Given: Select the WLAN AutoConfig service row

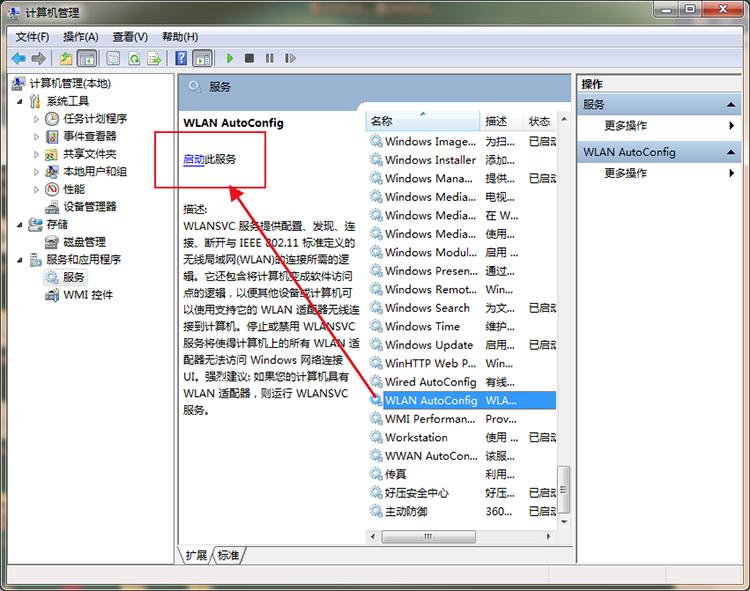Looking at the screenshot, I should (x=462, y=400).
